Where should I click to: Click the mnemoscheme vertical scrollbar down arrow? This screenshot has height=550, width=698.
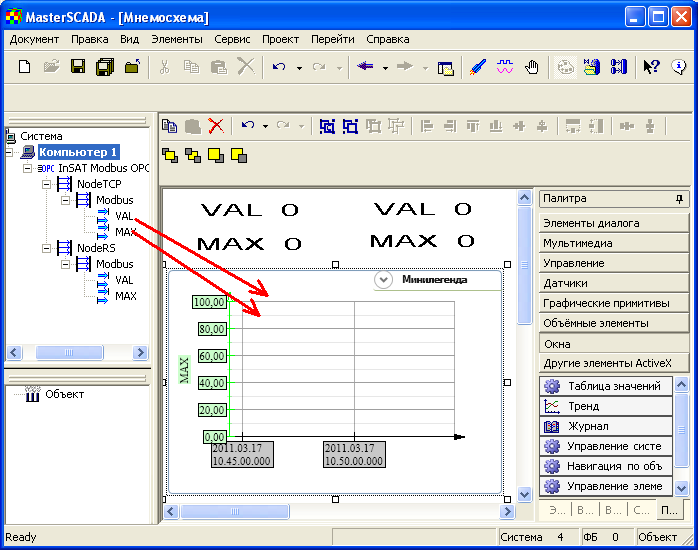pos(525,494)
